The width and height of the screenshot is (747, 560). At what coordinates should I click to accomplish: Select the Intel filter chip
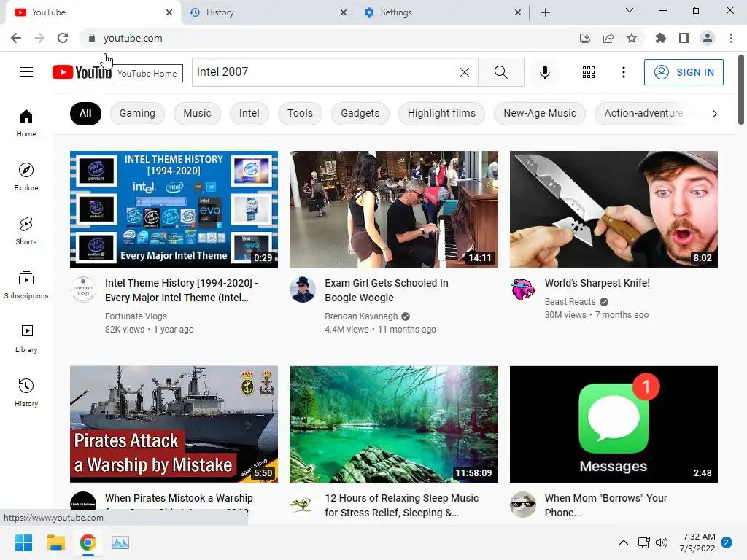(249, 113)
